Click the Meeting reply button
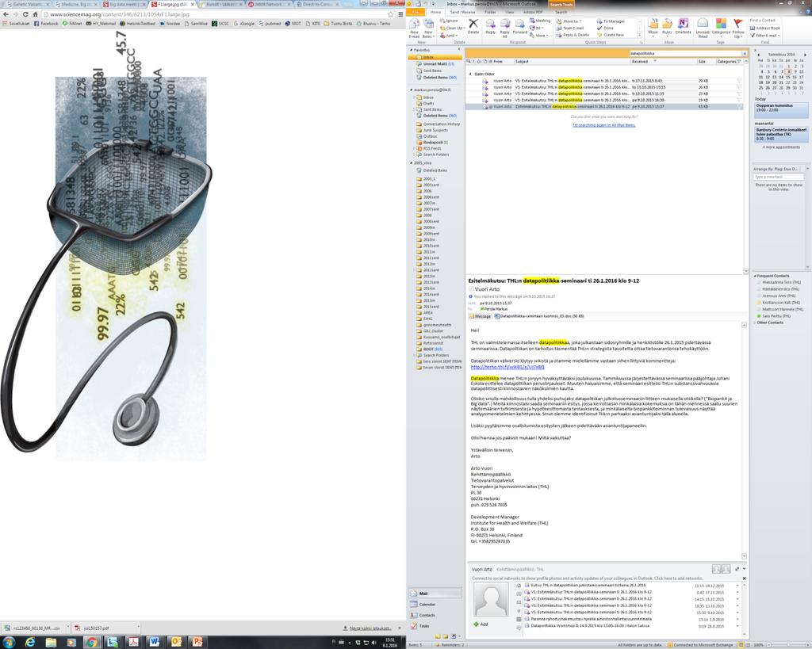 click(x=539, y=21)
